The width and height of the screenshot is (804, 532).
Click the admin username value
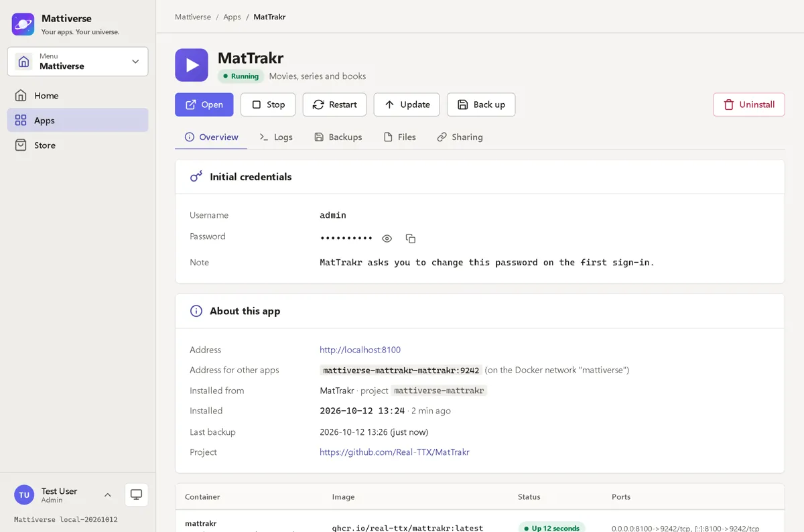(333, 215)
